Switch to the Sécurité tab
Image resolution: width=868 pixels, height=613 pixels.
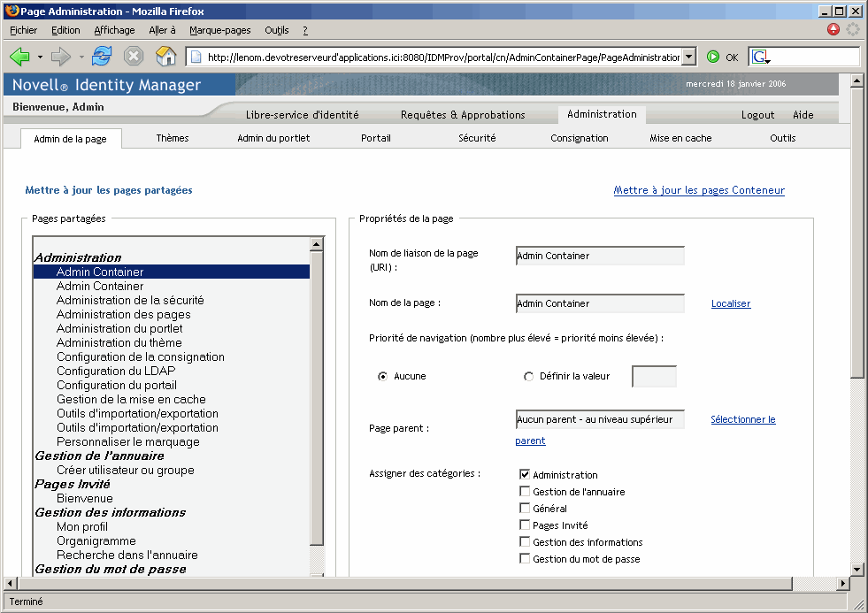click(477, 138)
